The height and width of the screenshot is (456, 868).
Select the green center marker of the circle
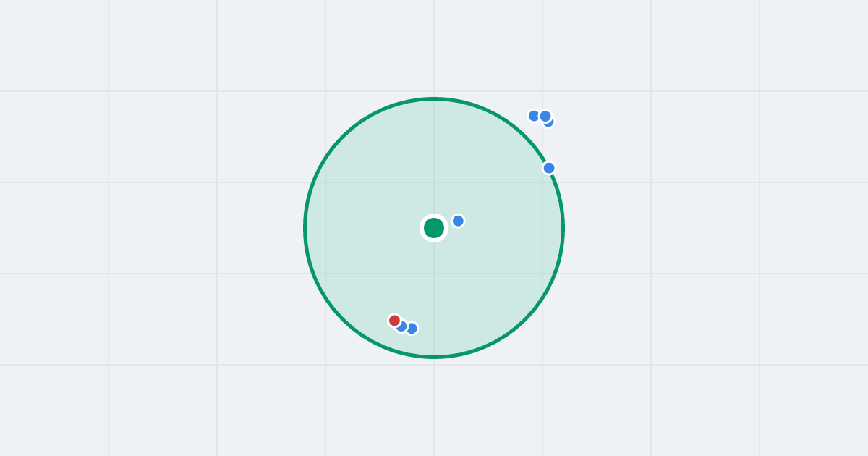tap(434, 228)
